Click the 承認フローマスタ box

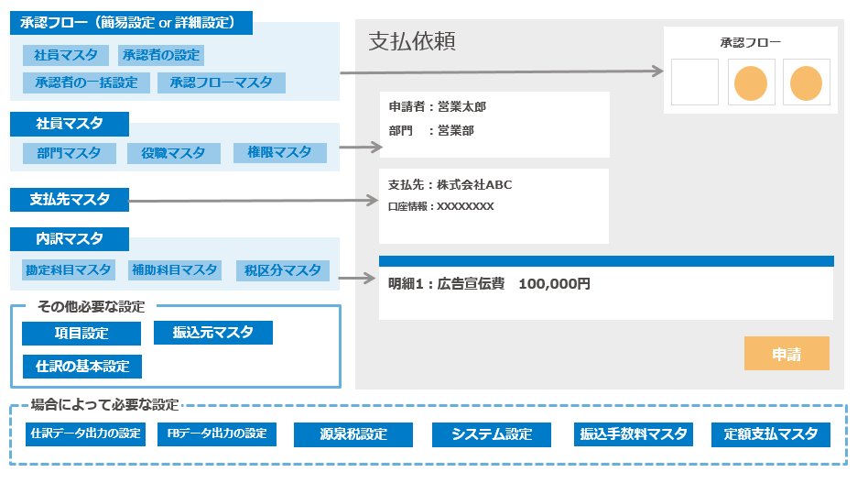tap(221, 82)
